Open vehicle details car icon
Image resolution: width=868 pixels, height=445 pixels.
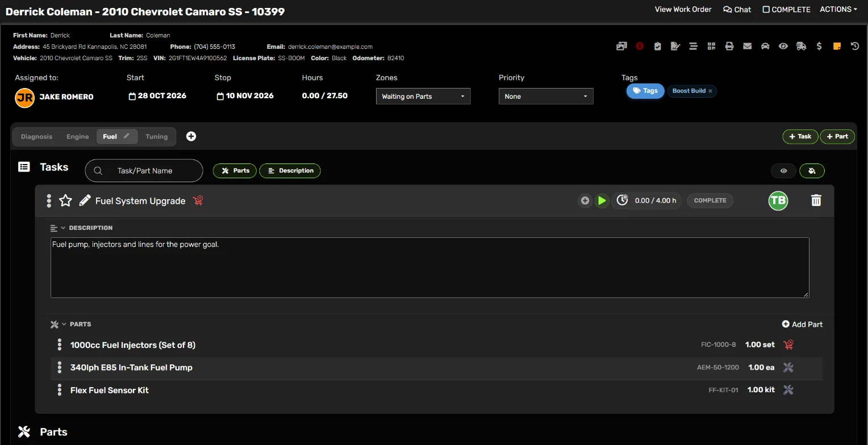pyautogui.click(x=765, y=47)
